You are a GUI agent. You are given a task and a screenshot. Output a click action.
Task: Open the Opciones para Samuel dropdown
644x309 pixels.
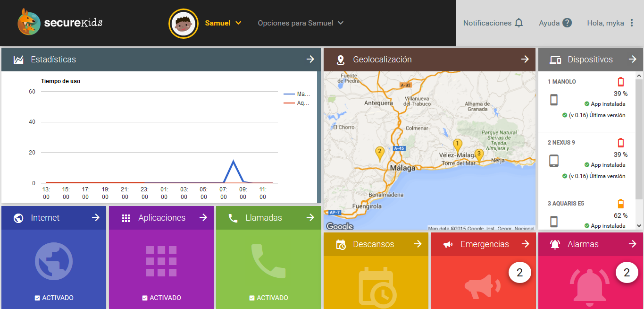point(301,23)
